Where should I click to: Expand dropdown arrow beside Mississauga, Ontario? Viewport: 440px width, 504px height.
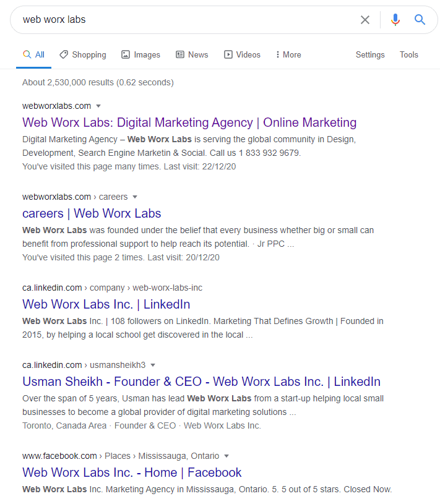(x=226, y=456)
